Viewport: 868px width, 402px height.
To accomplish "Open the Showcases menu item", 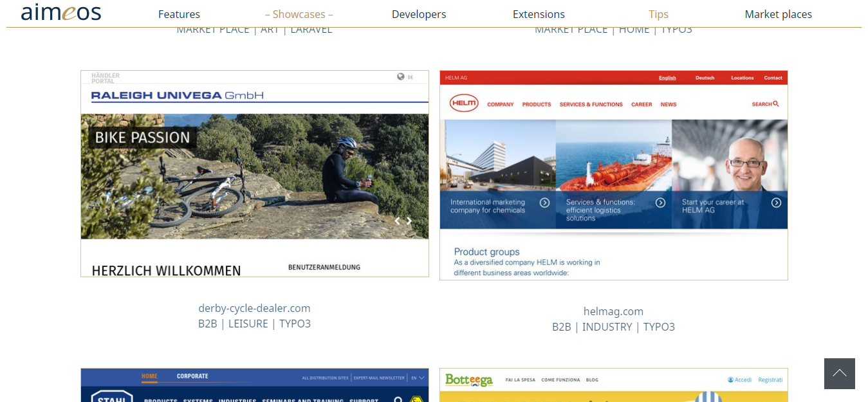I will tap(299, 14).
